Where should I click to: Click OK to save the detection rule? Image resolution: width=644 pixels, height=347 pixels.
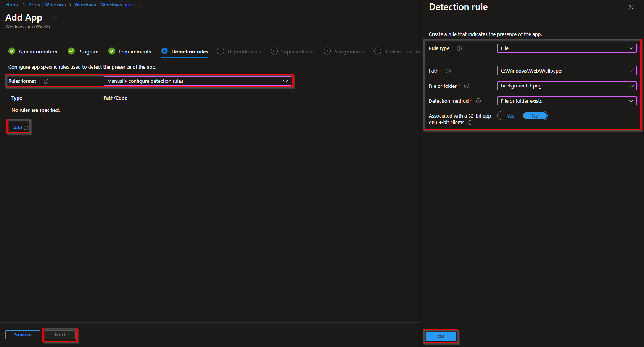441,336
